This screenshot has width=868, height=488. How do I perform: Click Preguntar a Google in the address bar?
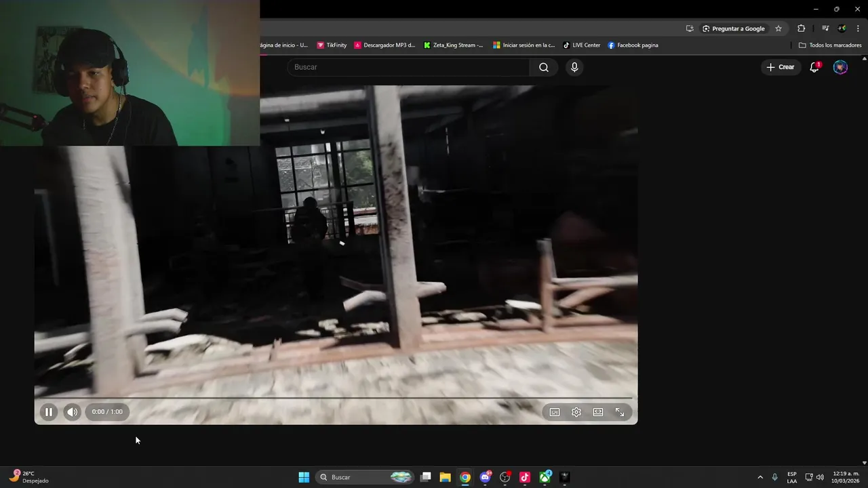[x=734, y=28]
